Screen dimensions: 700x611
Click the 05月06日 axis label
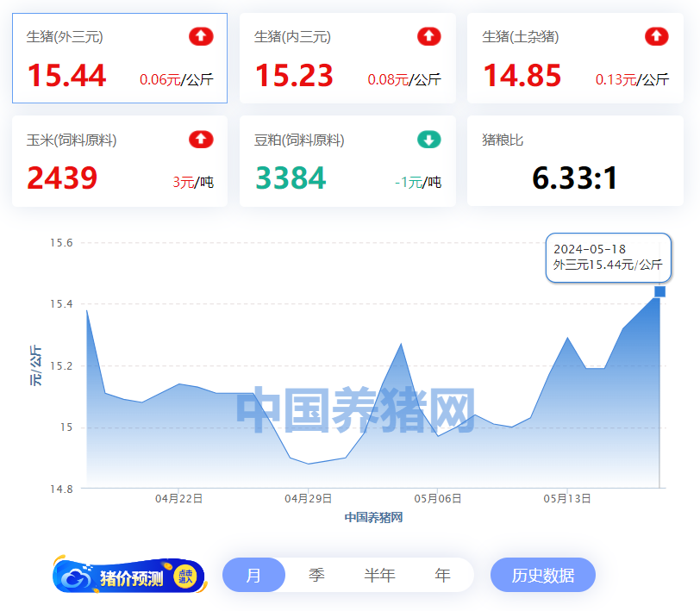438,498
